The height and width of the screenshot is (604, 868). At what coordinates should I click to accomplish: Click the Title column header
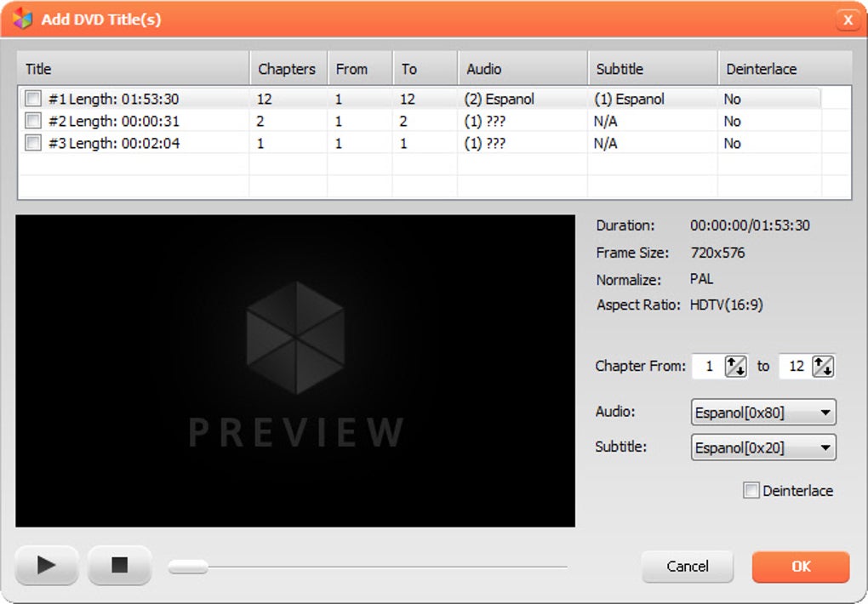click(x=134, y=69)
